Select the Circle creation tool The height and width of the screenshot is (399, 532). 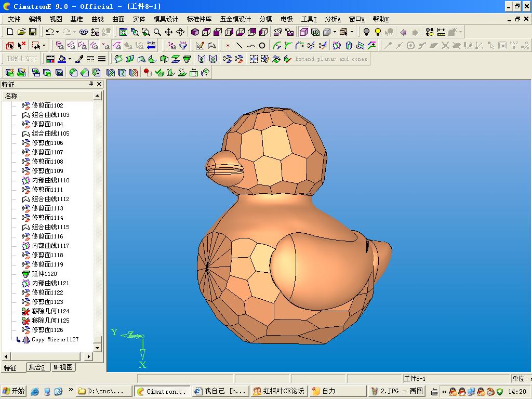point(262,46)
